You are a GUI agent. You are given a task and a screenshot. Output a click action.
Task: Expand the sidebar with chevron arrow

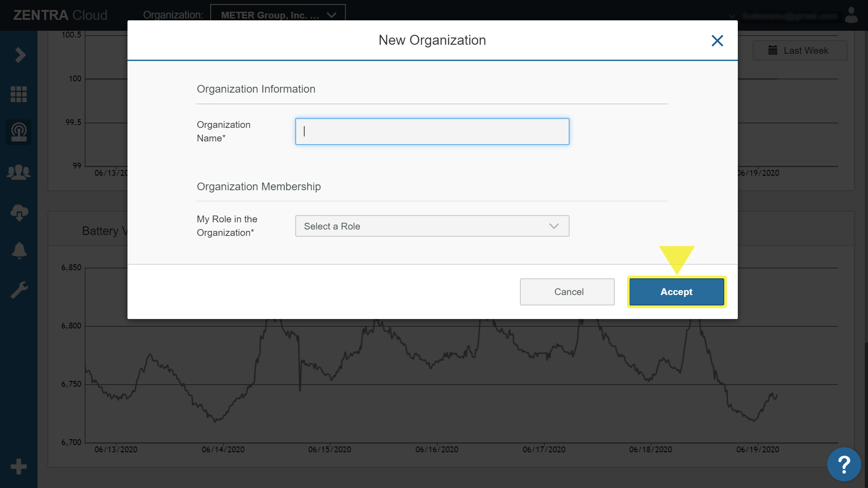(x=19, y=55)
